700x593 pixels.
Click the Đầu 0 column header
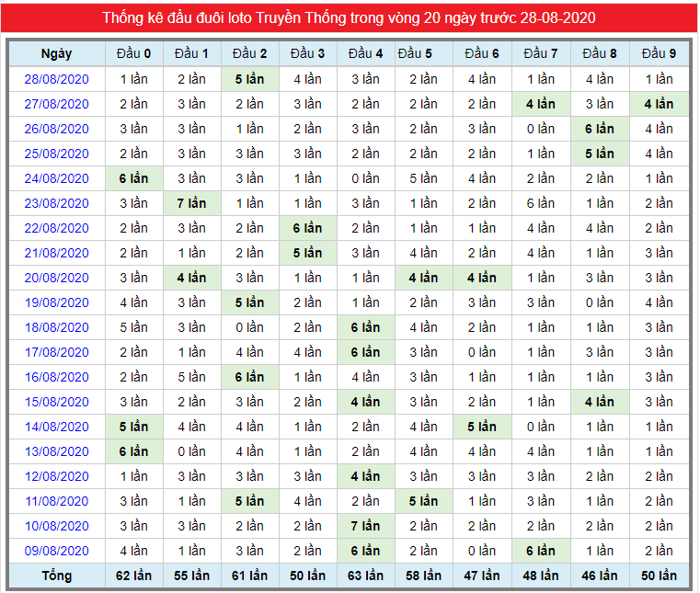[x=134, y=53]
